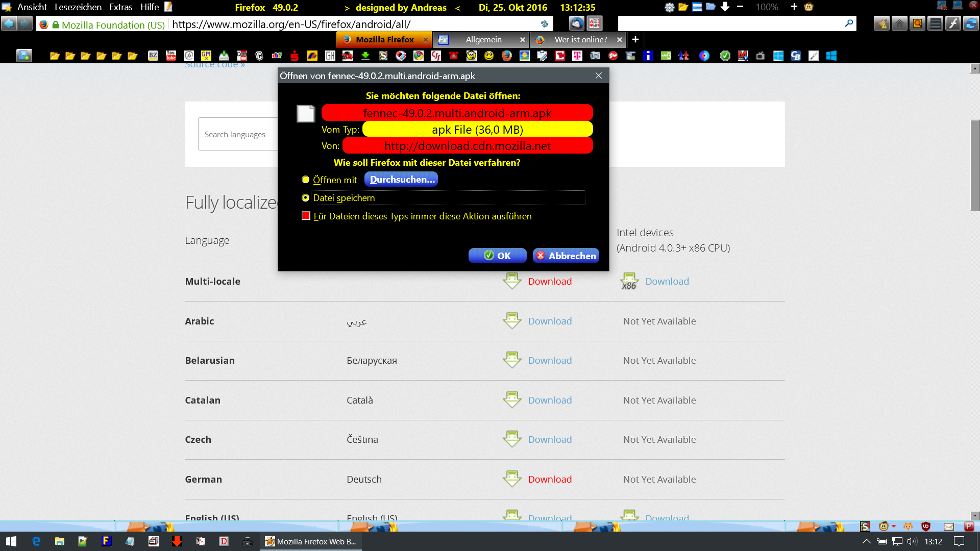This screenshot has width=980, height=551.
Task: Click Abbrechen to cancel the dialog
Action: pos(566,256)
